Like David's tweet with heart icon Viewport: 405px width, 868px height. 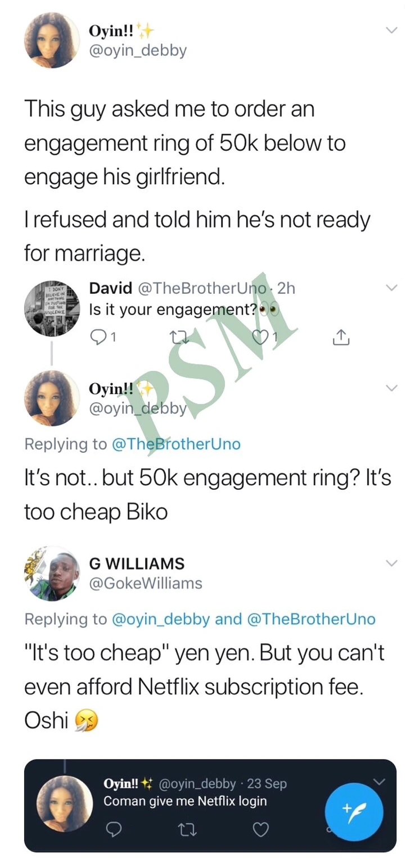(x=259, y=337)
